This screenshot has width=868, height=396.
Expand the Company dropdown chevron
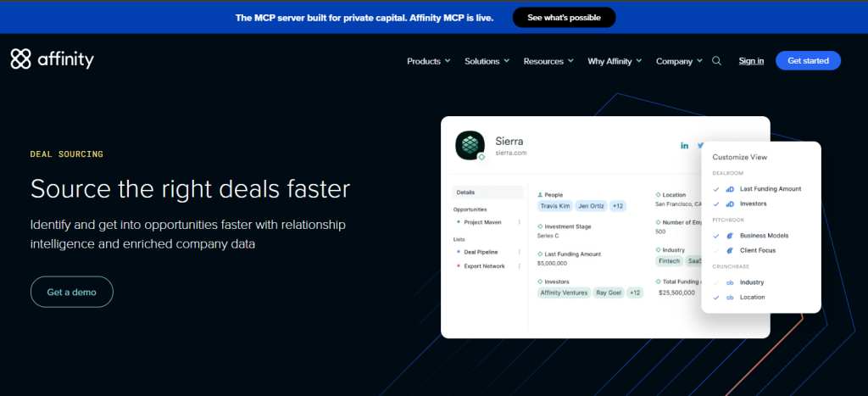(699, 61)
